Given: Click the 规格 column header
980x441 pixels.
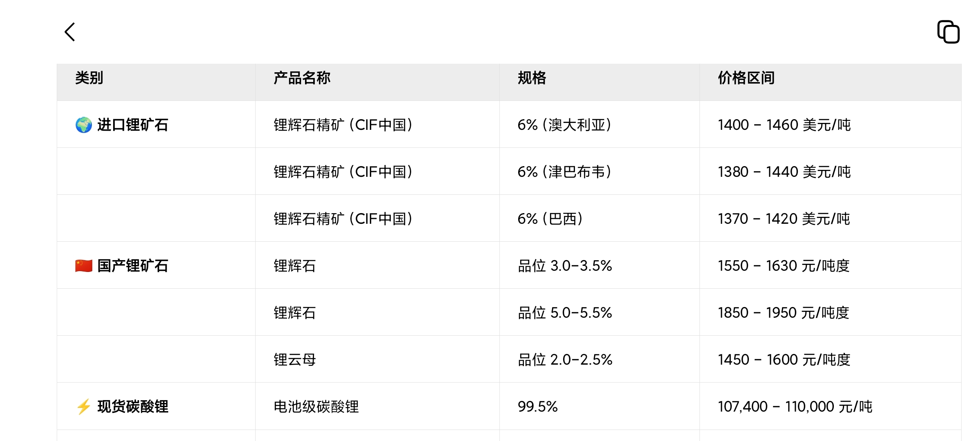Looking at the screenshot, I should [x=532, y=78].
